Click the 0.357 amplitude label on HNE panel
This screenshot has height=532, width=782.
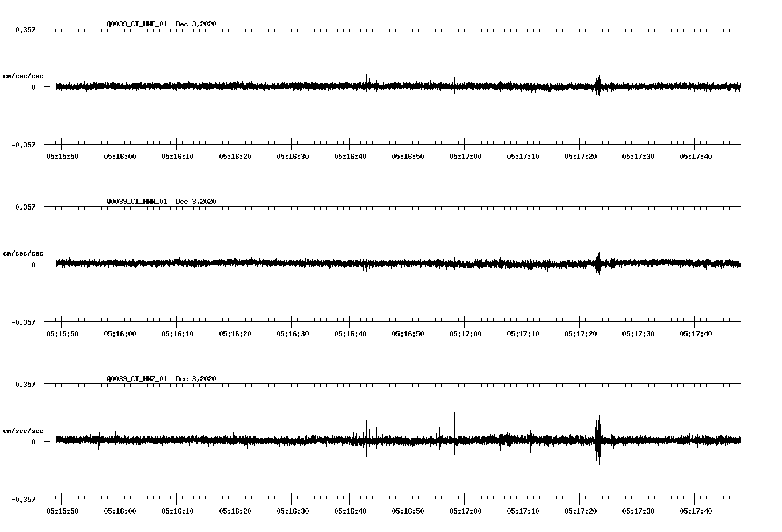(x=25, y=29)
